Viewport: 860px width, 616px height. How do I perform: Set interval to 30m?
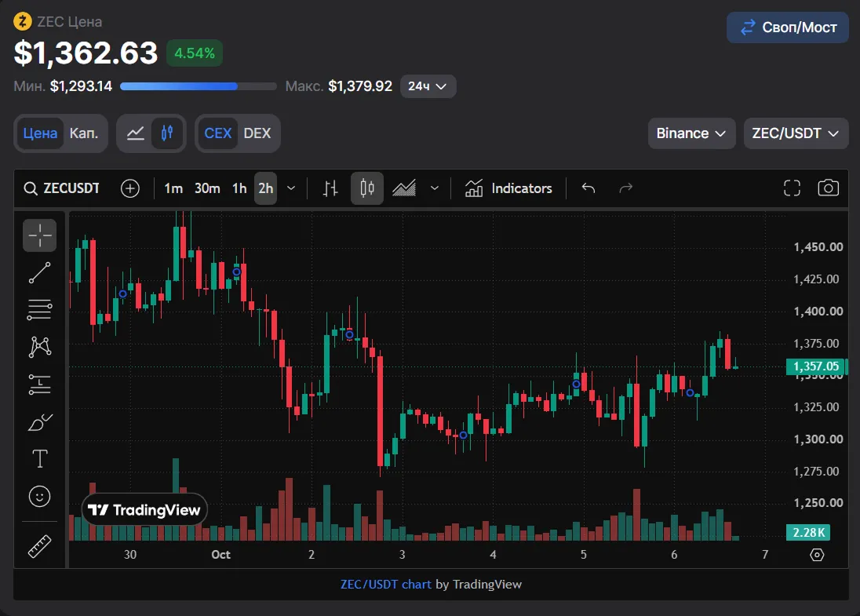click(207, 188)
